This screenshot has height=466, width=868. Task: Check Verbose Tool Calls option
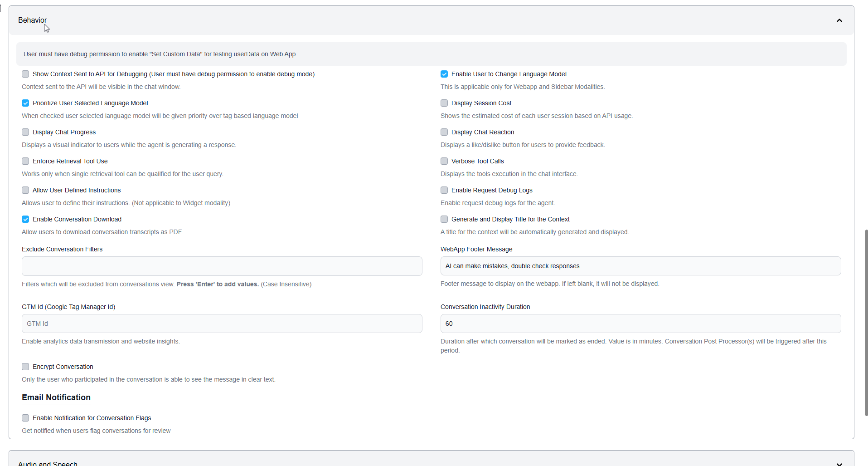[x=444, y=161]
